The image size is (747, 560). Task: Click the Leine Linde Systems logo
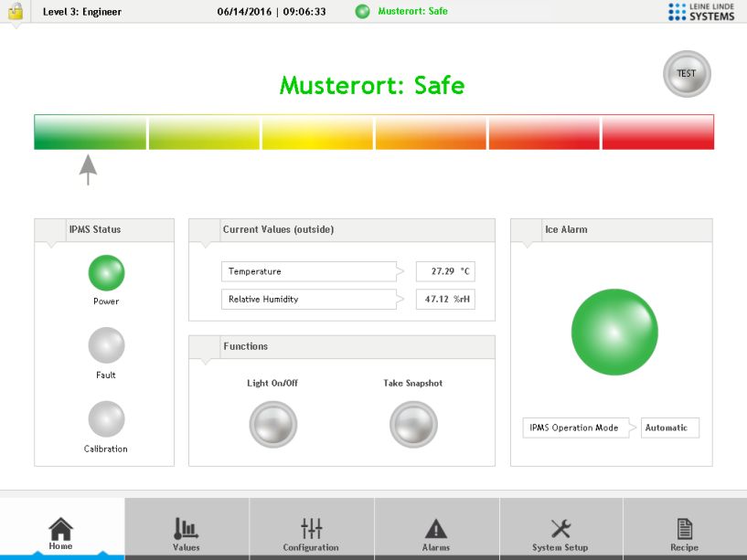tap(701, 12)
